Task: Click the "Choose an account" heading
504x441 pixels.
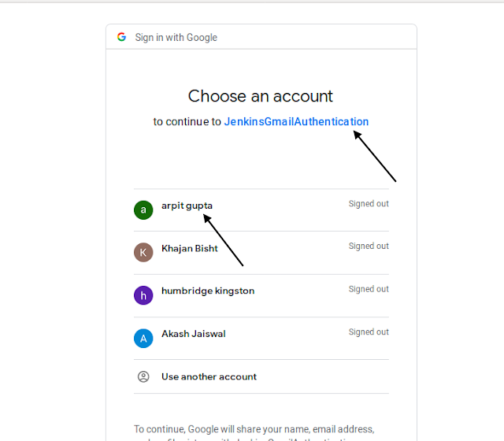Action: click(x=261, y=96)
